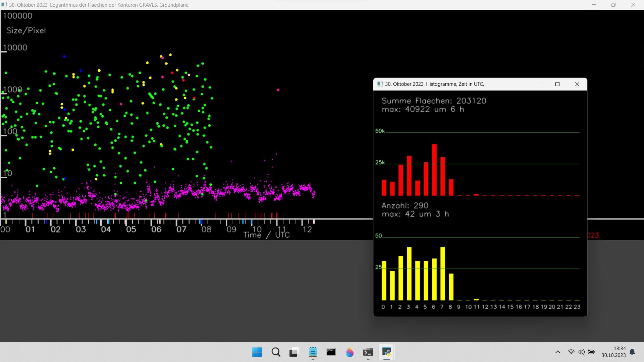This screenshot has width=644, height=362.
Task: Click the yellow histogram bar for hour 0
Action: 384,281
